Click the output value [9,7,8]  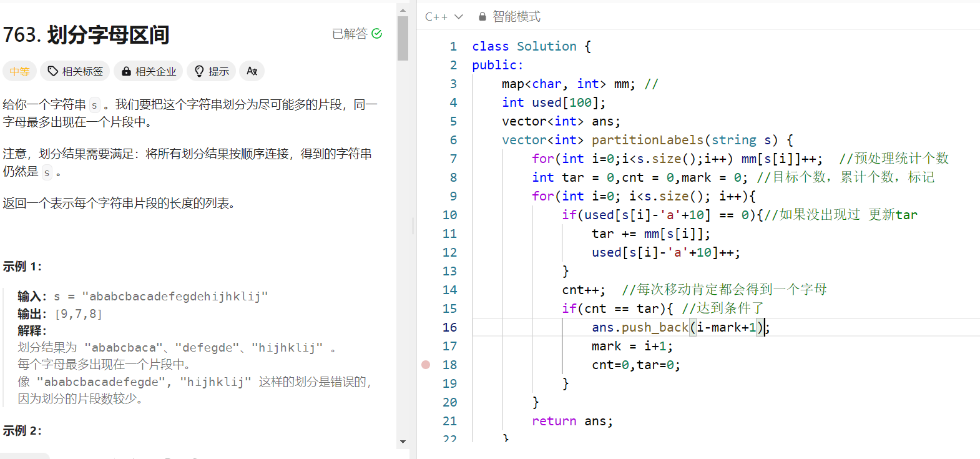click(79, 313)
